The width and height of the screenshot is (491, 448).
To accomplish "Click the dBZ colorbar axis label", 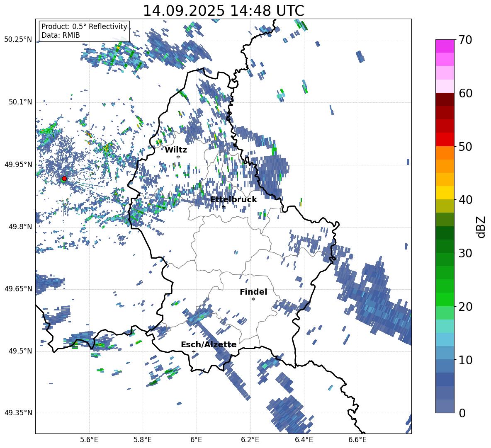I will 481,227.
